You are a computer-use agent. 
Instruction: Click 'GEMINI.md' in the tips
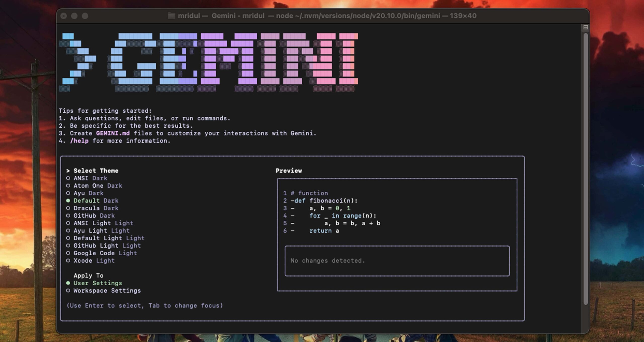tap(113, 133)
